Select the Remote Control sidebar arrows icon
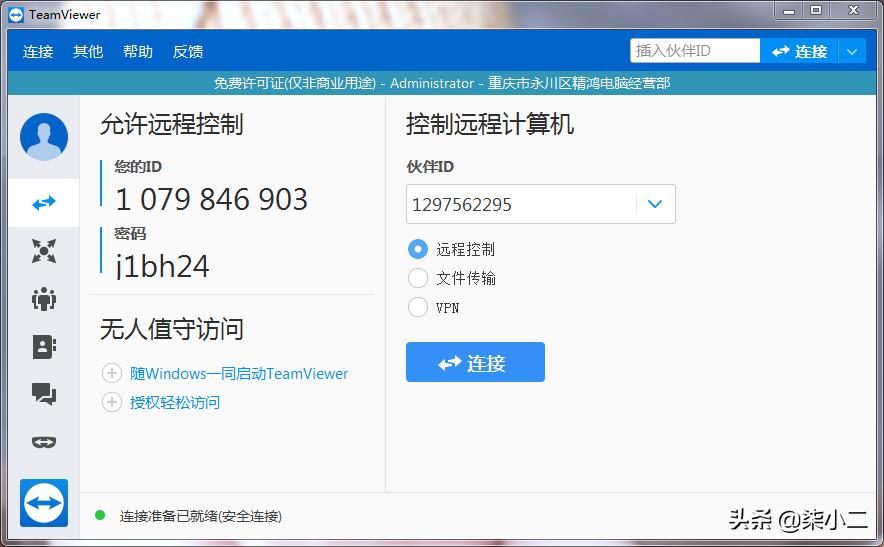 coord(44,202)
